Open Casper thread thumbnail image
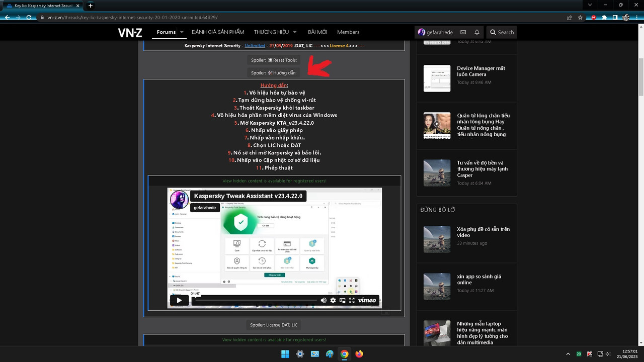The height and width of the screenshot is (362, 644). click(437, 172)
